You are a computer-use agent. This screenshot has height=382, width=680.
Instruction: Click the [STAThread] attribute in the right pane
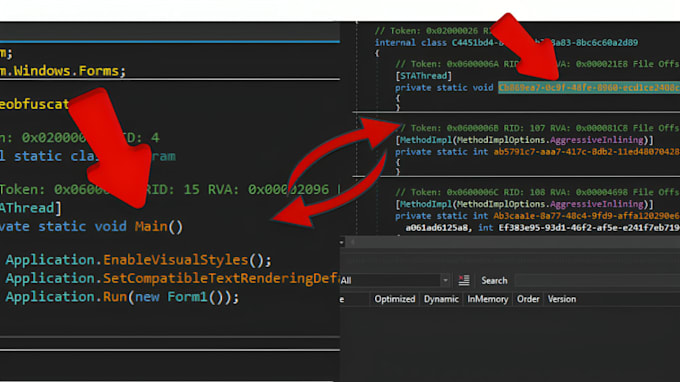[x=423, y=76]
